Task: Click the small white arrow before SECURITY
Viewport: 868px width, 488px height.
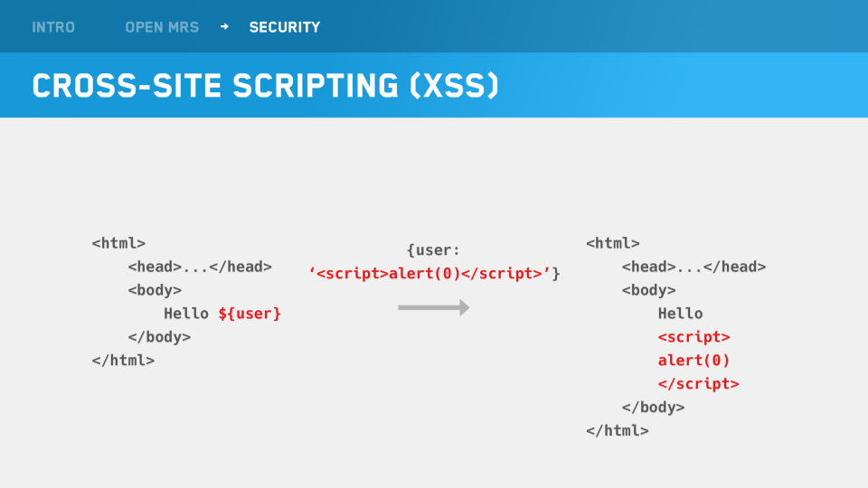Action: (224, 27)
